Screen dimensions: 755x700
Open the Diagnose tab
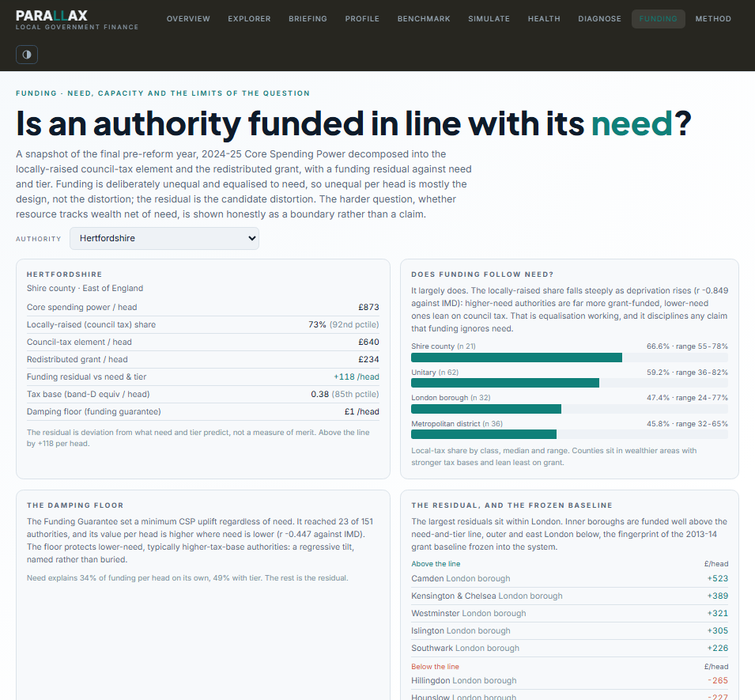tap(599, 19)
